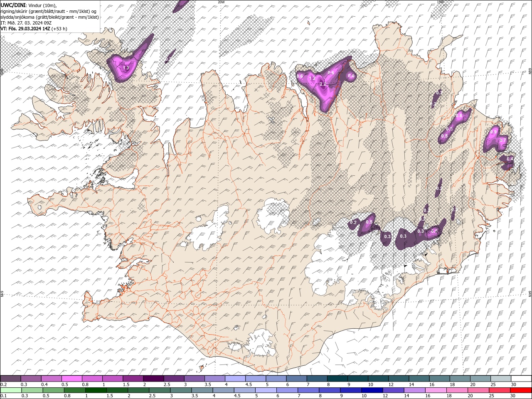532x399 pixels.
Task: Pick the darkest purple 2 swatch in the upper legend
Action: point(153,379)
